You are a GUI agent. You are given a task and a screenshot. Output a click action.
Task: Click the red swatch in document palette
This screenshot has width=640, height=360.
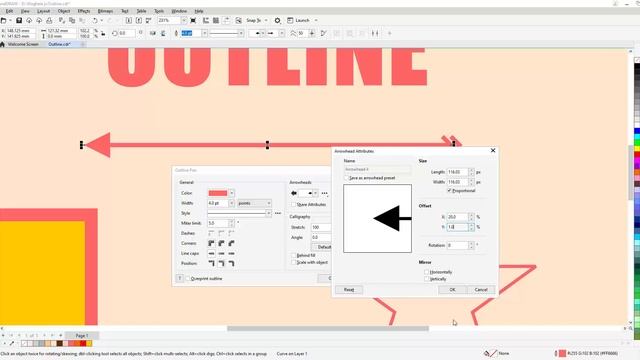tap(83, 344)
